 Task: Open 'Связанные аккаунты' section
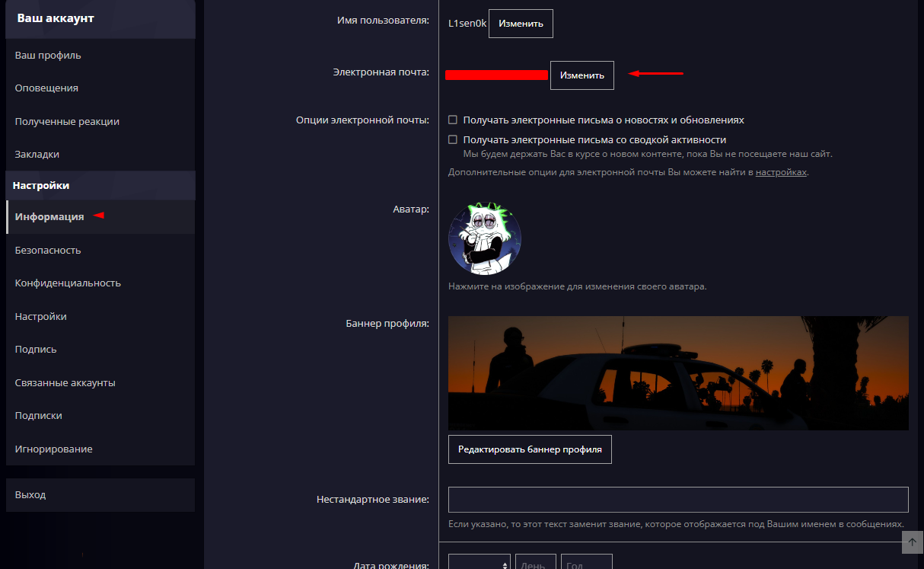pyautogui.click(x=65, y=382)
